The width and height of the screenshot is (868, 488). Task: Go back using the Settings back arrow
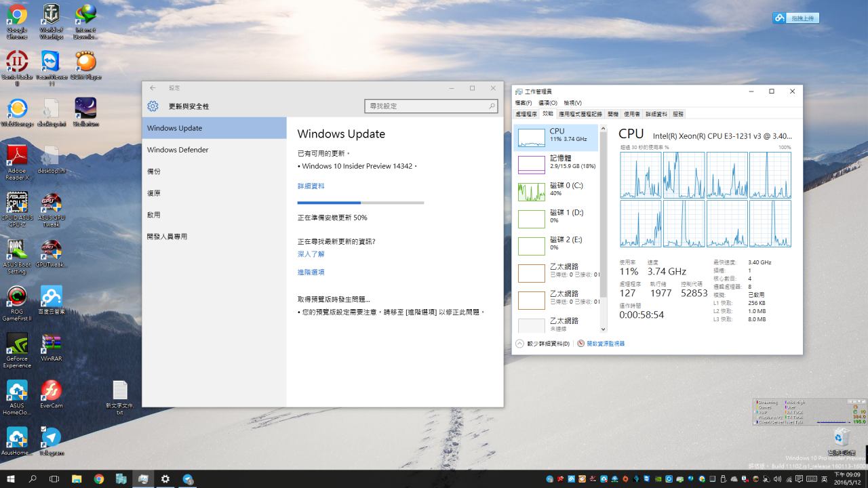tap(153, 88)
